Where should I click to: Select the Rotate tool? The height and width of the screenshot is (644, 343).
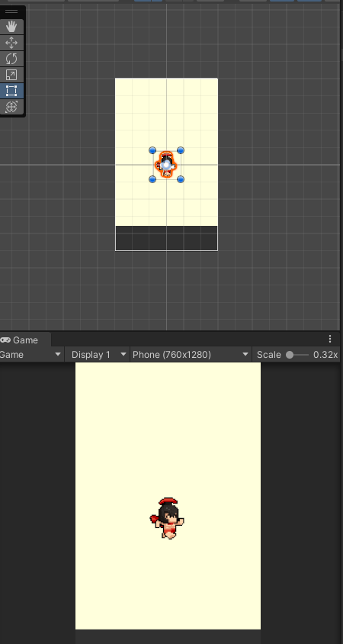(11, 59)
